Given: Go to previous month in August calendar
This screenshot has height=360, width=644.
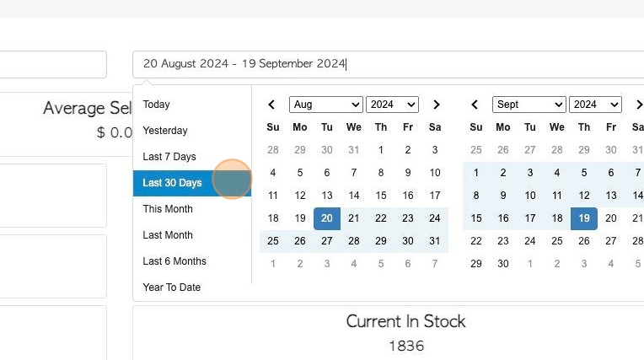Looking at the screenshot, I should coord(271,105).
